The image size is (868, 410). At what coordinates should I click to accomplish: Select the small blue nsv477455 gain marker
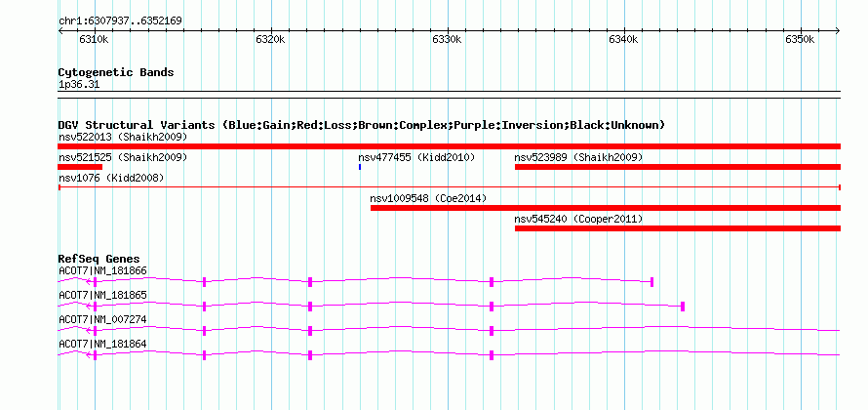360,167
